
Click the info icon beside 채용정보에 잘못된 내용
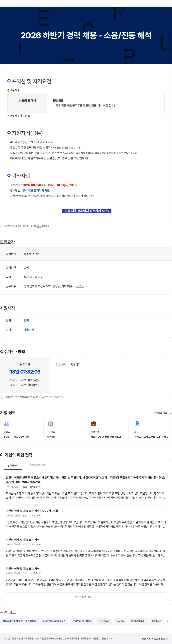coord(2,226)
